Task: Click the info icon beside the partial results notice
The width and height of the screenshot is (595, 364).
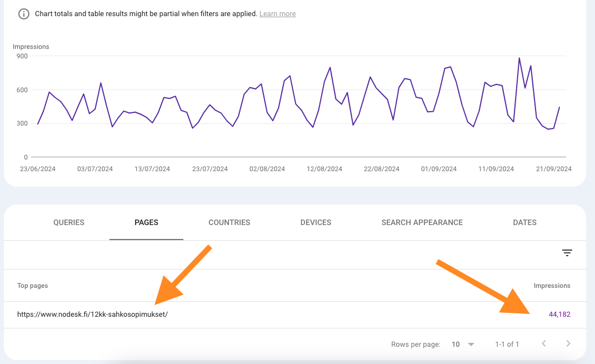Action: [x=24, y=14]
